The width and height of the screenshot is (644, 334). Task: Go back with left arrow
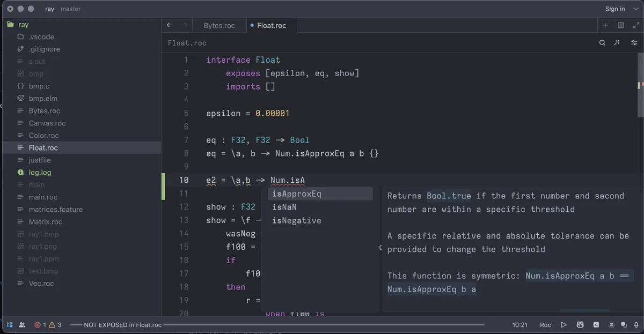pyautogui.click(x=170, y=25)
